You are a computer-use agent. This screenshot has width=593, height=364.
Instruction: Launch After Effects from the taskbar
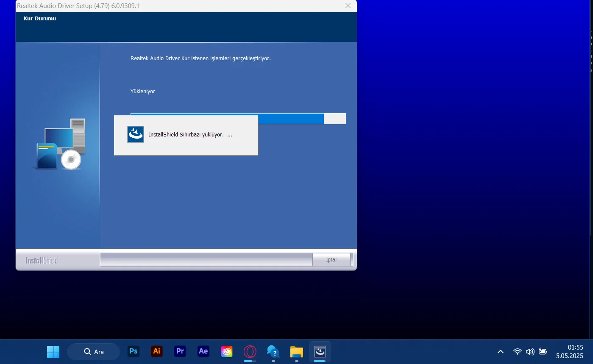[203, 351]
